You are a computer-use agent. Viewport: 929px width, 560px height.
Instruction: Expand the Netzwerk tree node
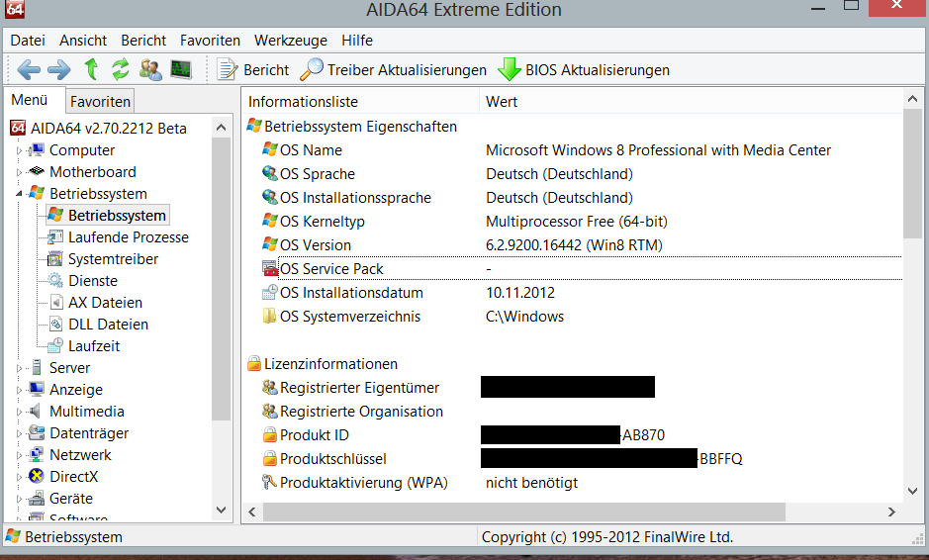tap(19, 456)
